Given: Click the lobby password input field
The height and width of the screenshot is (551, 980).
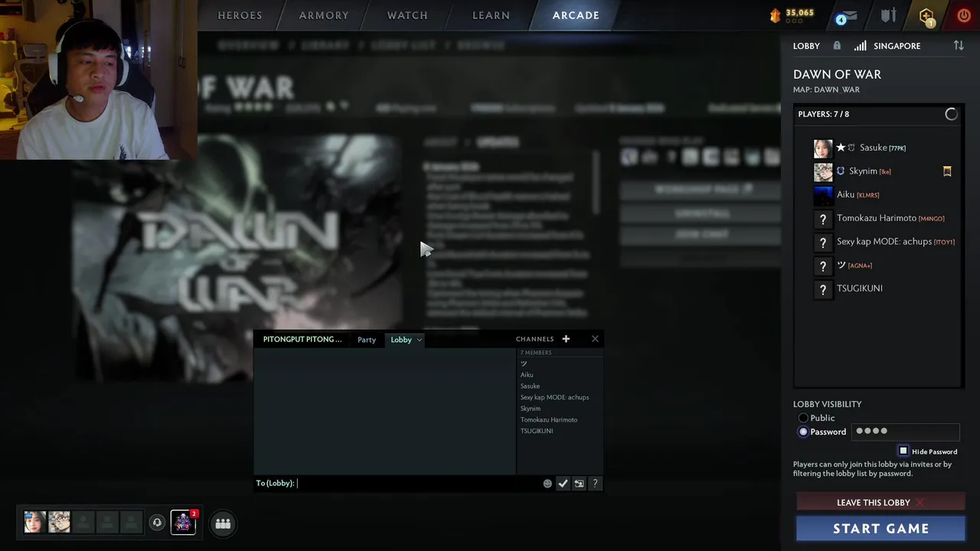Looking at the screenshot, I should click(905, 432).
